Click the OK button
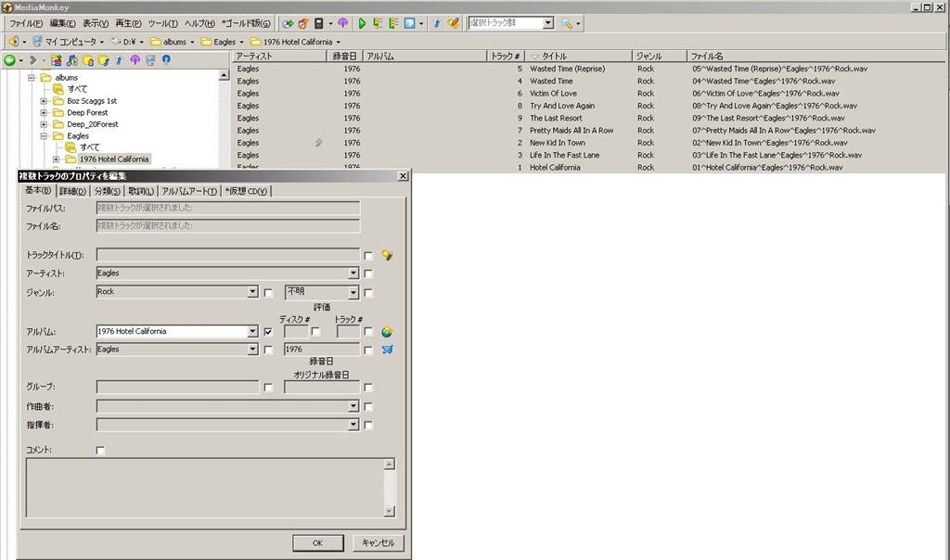 pyautogui.click(x=317, y=542)
